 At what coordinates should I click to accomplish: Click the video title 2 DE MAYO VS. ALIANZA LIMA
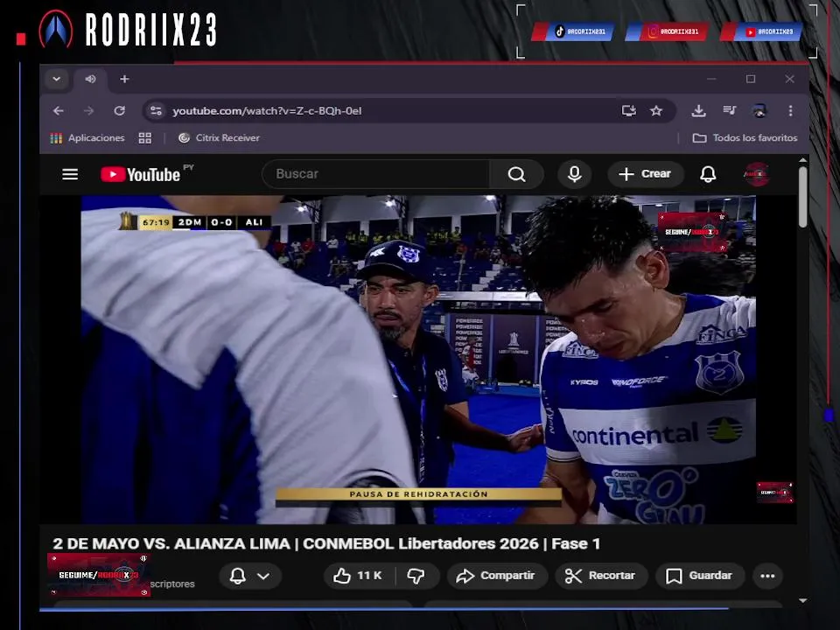(326, 543)
